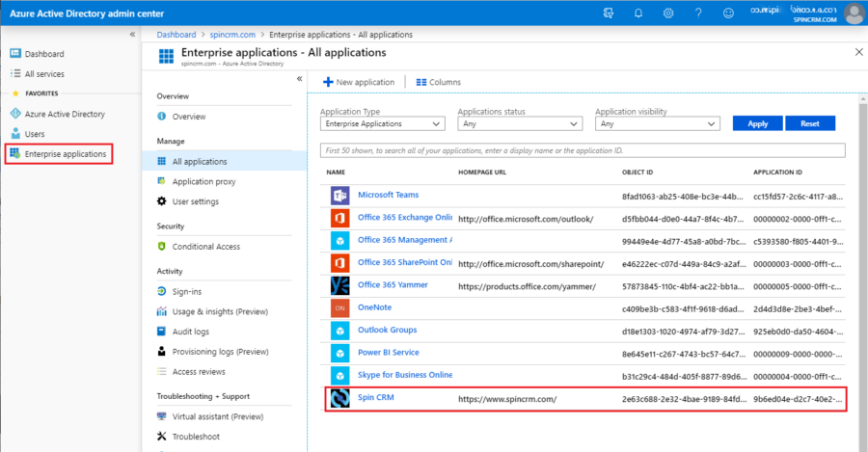Open Office 365 Management API link
This screenshot has height=452, width=868.
(405, 240)
